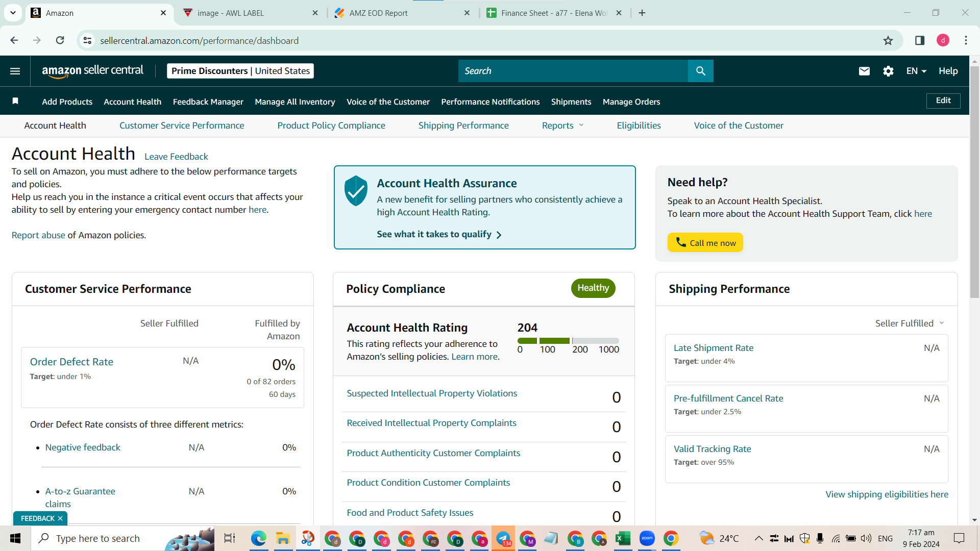Screen dimensions: 980x551
Task: Click the Report abuse link
Action: [38, 235]
